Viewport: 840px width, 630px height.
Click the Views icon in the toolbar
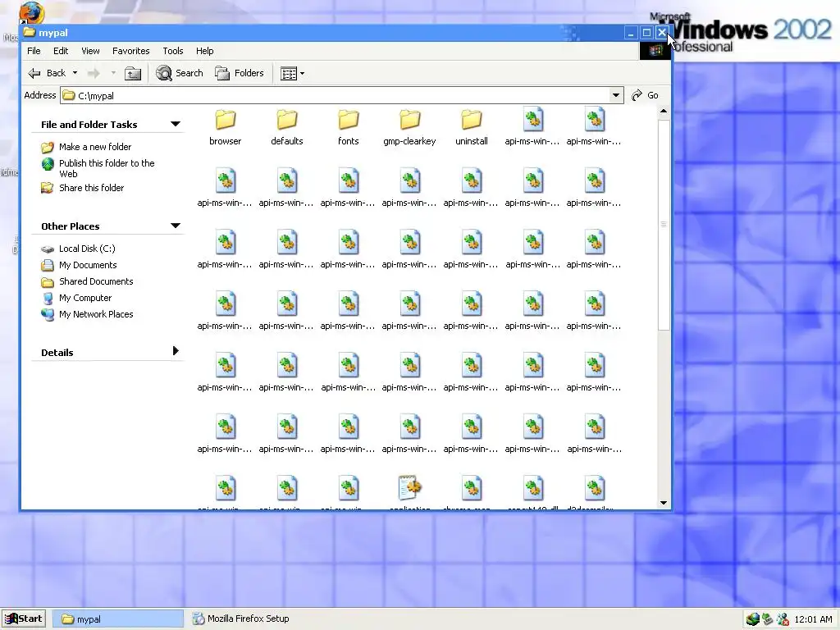289,73
